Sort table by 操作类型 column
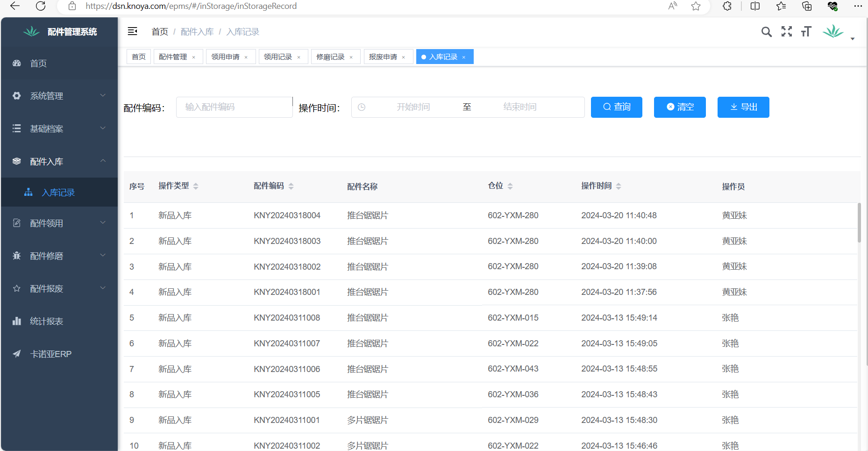 point(196,186)
